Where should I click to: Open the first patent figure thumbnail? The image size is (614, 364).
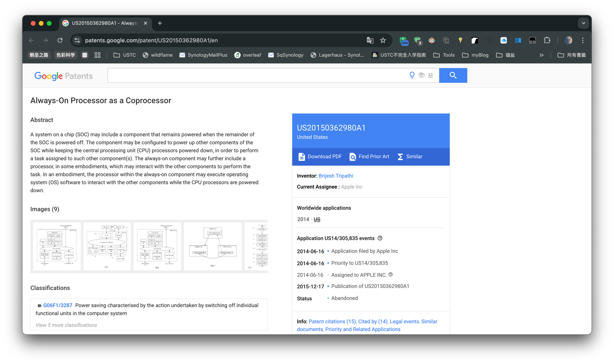click(57, 246)
